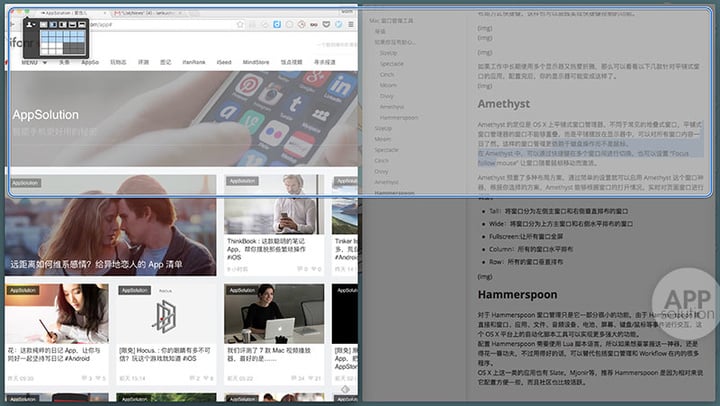The height and width of the screenshot is (406, 720).
Task: Click the Pocket shield icon in browser toolbar
Action: [x=326, y=24]
